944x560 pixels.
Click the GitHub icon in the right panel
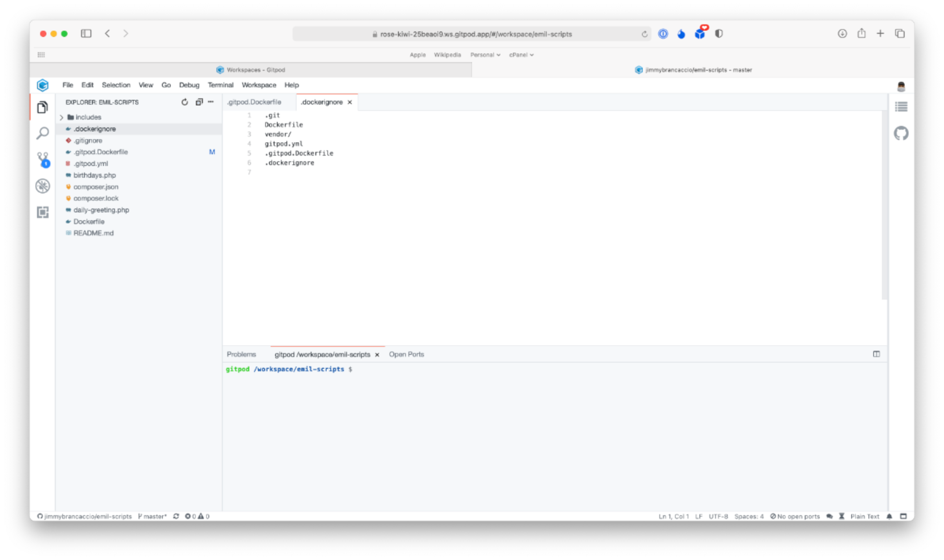click(x=901, y=133)
